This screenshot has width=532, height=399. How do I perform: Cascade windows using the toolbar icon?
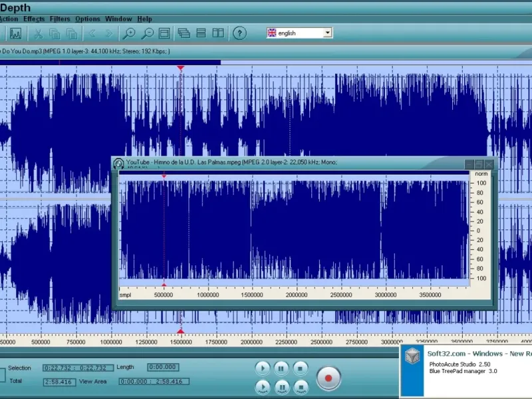coord(184,33)
